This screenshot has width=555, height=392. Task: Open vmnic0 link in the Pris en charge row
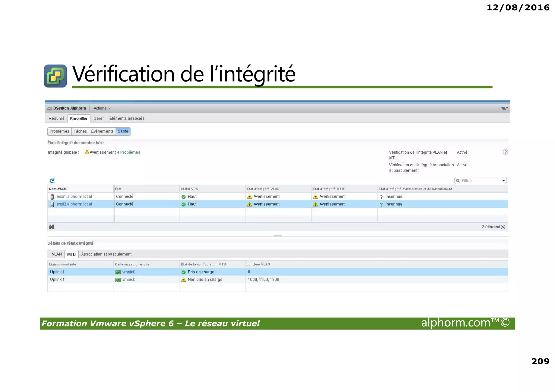point(129,272)
